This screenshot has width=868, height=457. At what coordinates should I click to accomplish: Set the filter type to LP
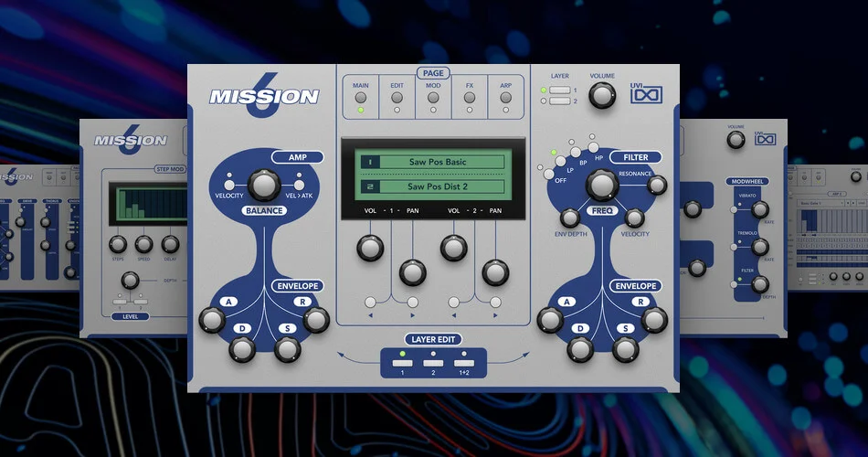point(560,161)
